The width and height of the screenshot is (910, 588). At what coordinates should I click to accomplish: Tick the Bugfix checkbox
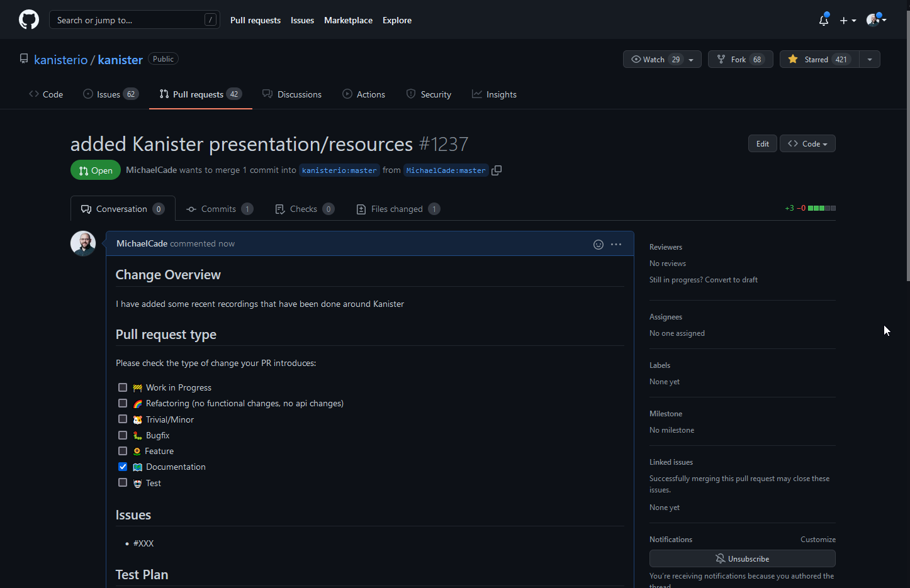point(123,435)
